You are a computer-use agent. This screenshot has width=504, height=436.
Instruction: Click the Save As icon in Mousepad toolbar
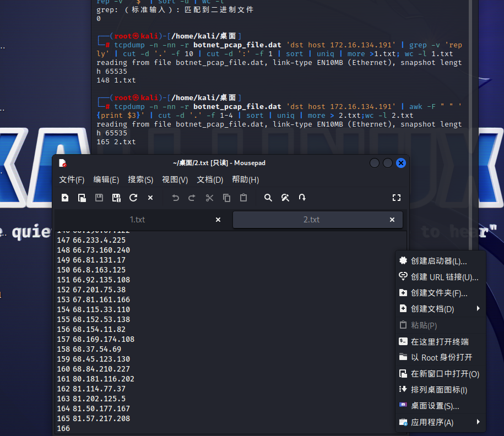(116, 198)
